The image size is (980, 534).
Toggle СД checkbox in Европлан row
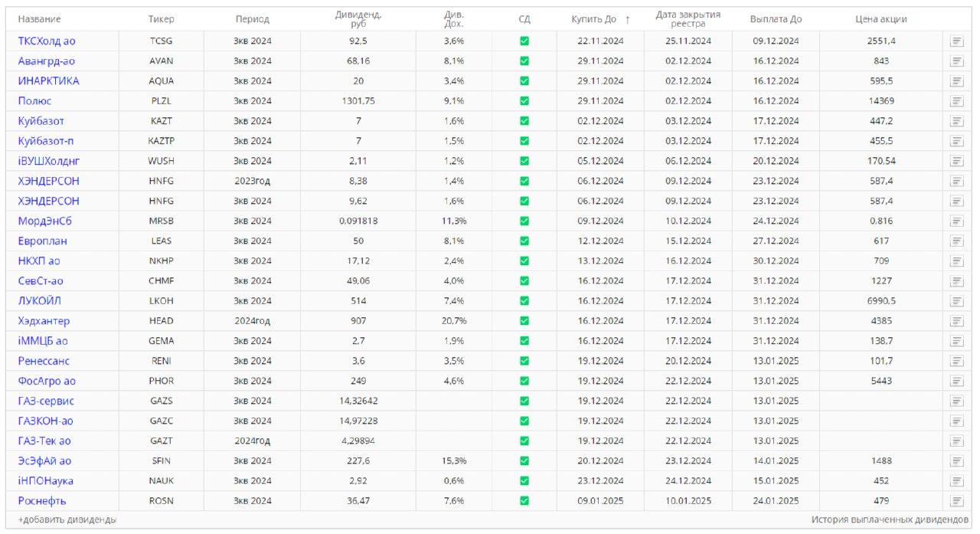click(x=524, y=241)
